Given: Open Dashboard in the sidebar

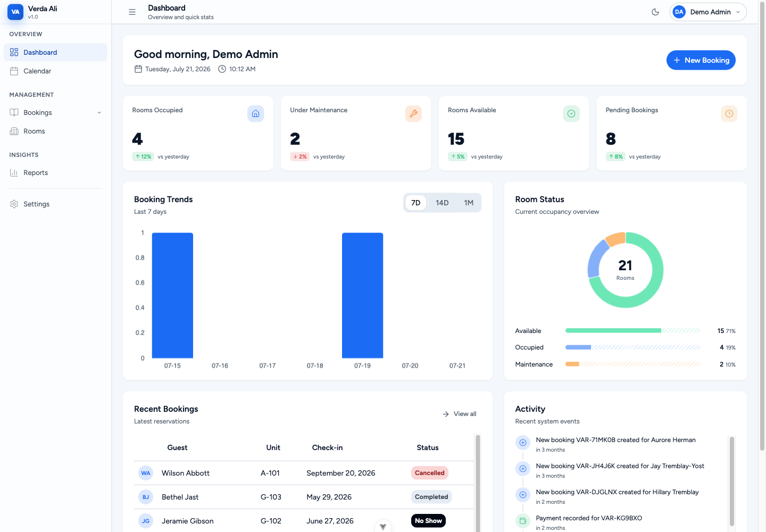Looking at the screenshot, I should point(55,52).
